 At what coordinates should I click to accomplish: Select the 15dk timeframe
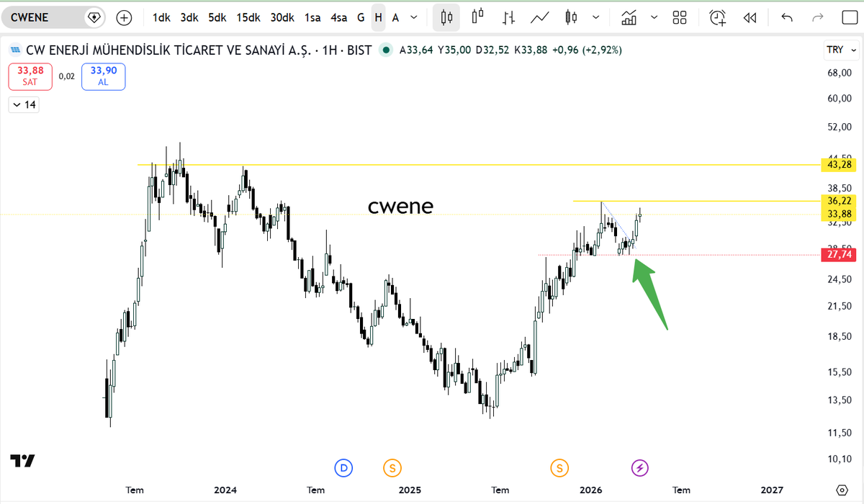click(248, 17)
